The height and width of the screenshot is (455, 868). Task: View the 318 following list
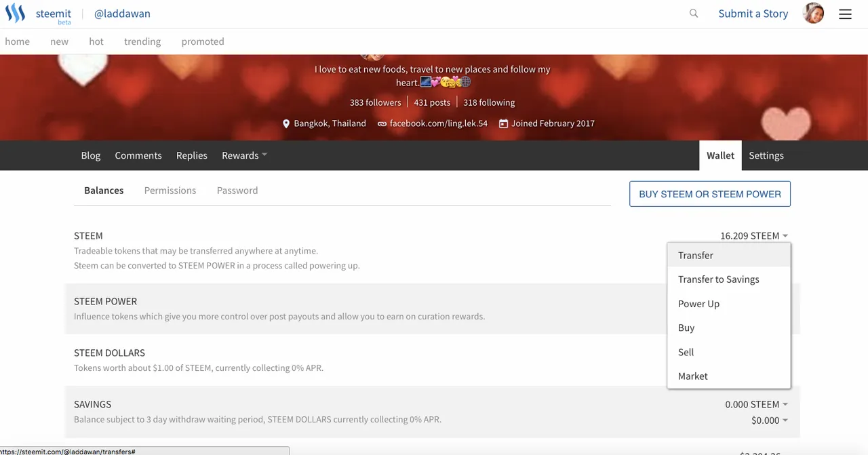pyautogui.click(x=489, y=102)
